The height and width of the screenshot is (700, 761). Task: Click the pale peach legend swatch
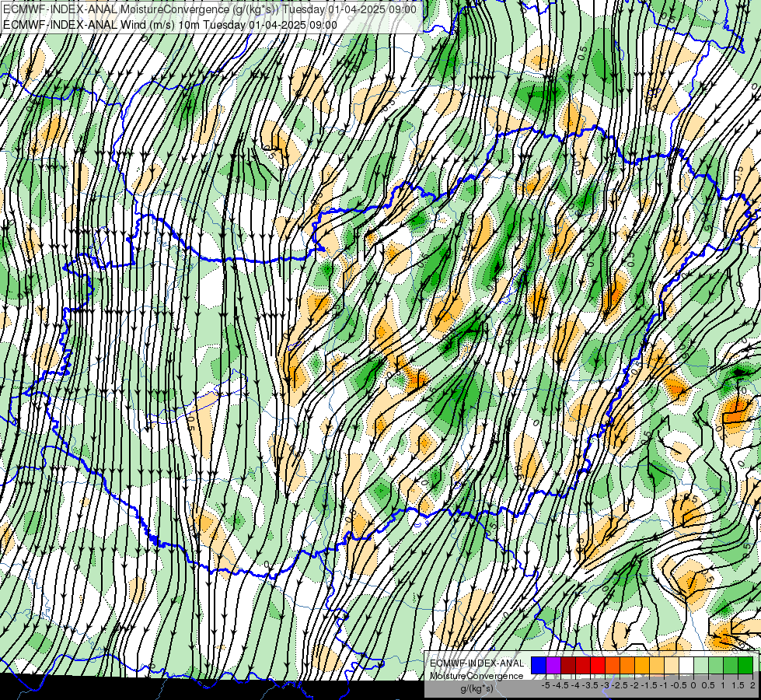click(x=672, y=665)
